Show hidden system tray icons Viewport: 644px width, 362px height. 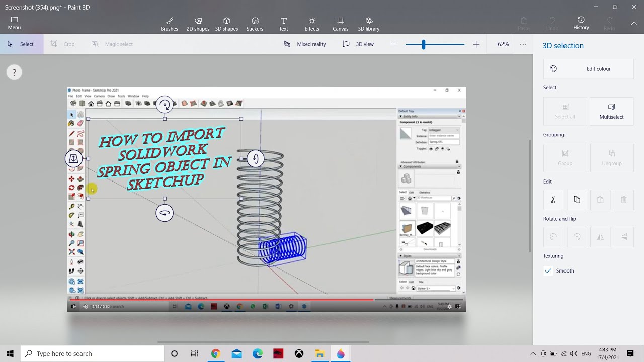click(x=534, y=353)
